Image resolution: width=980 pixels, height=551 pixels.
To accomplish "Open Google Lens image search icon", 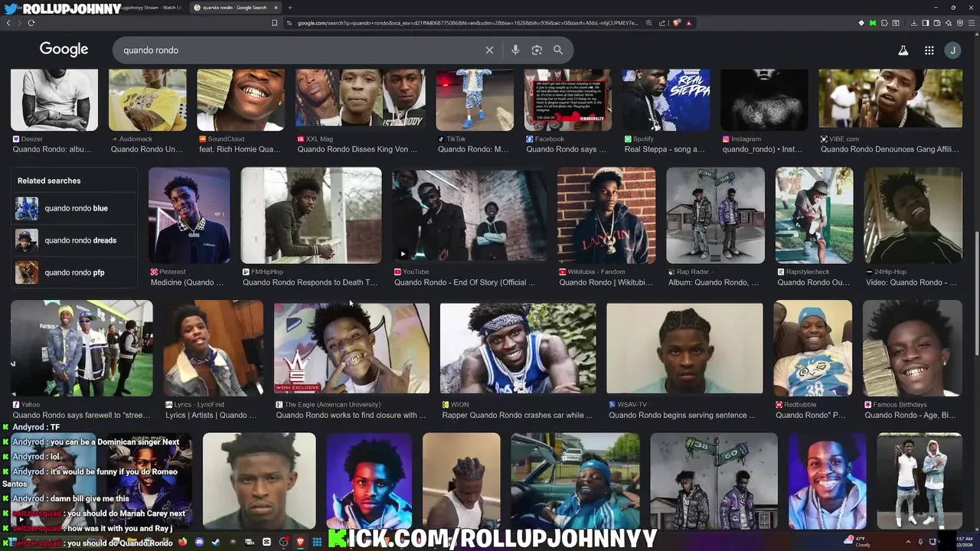I will [537, 50].
